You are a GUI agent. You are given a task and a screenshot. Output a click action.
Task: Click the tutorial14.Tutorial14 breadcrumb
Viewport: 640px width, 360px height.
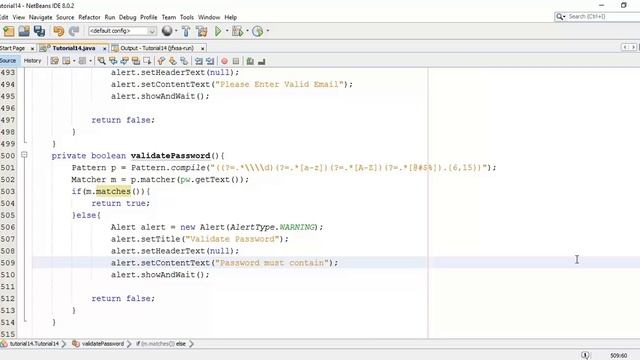click(34, 344)
